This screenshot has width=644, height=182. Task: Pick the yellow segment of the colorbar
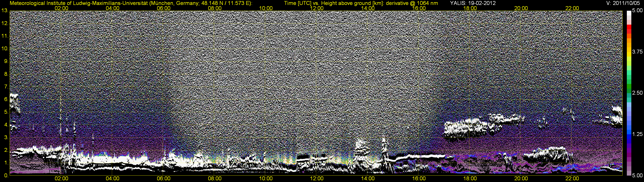(629, 54)
